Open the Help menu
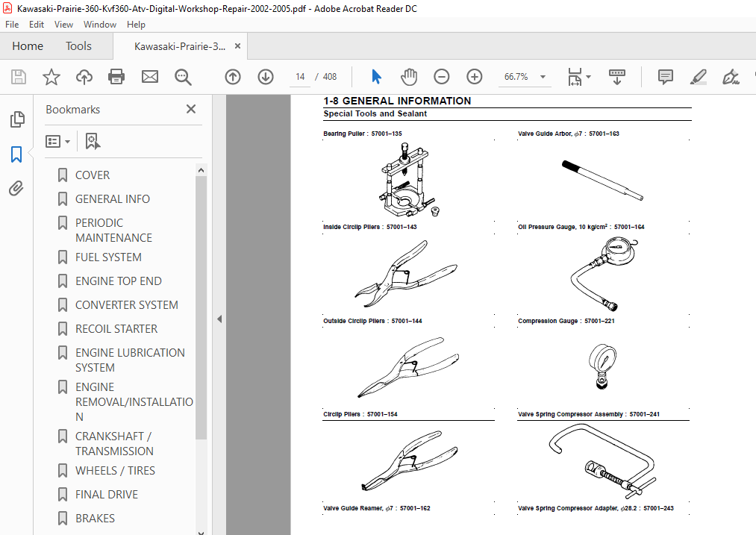This screenshot has height=535, width=756. point(136,24)
